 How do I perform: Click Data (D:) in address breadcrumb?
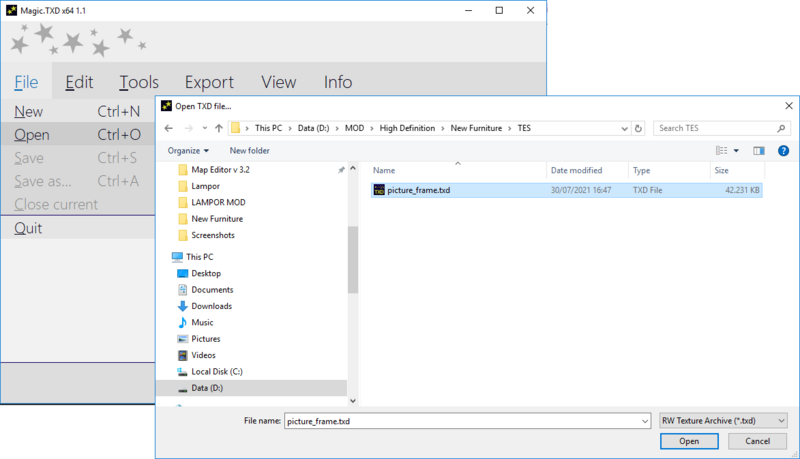(x=314, y=128)
